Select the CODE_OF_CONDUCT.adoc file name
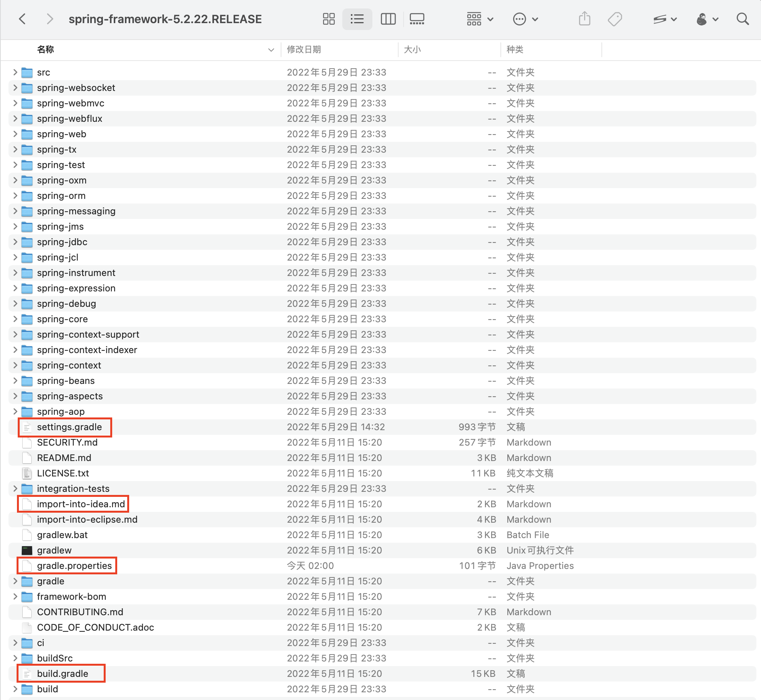 point(95,627)
